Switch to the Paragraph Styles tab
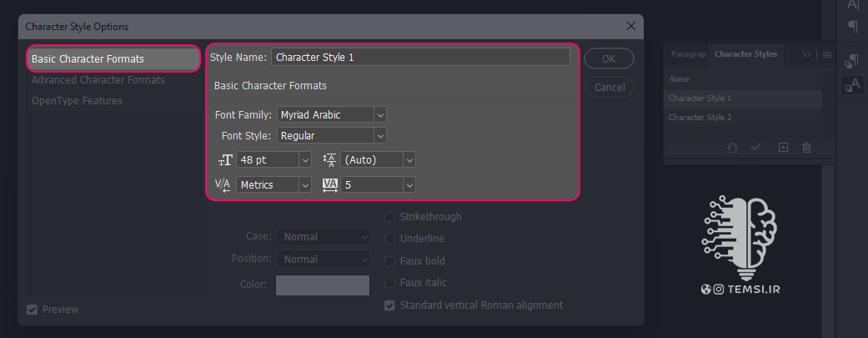The width and height of the screenshot is (868, 338). [688, 54]
